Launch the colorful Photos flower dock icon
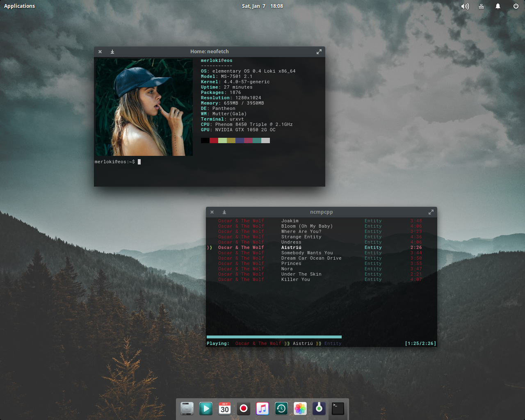This screenshot has width=525, height=420. tap(300, 409)
